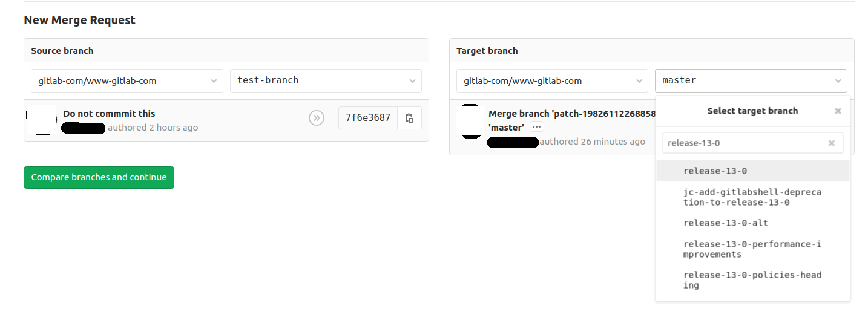Close the Select target branch popup
The image size is (868, 326).
pos(838,111)
